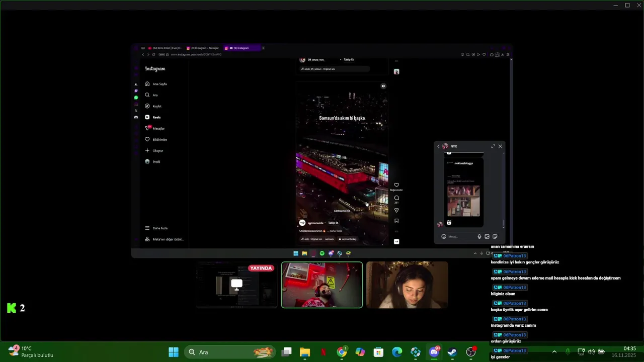Screen dimensions: 644x362
Task: Click the sticker icon in chat
Action: pos(495,236)
